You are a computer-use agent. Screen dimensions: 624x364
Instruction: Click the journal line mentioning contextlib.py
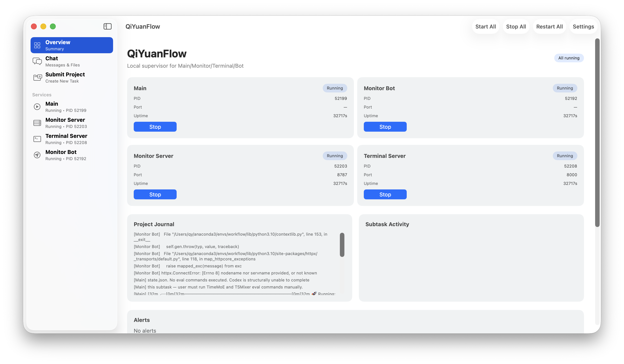coord(230,237)
